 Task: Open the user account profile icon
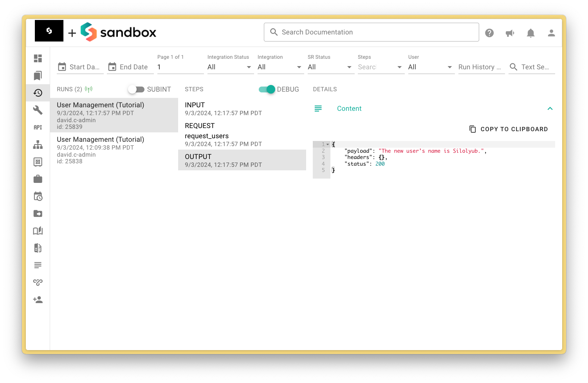(x=551, y=33)
